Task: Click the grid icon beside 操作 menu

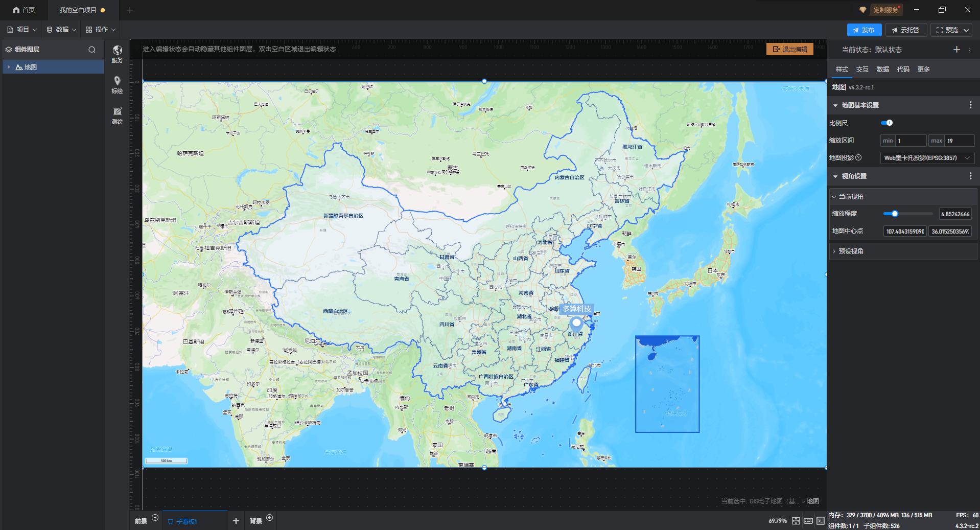Action: pyautogui.click(x=89, y=30)
